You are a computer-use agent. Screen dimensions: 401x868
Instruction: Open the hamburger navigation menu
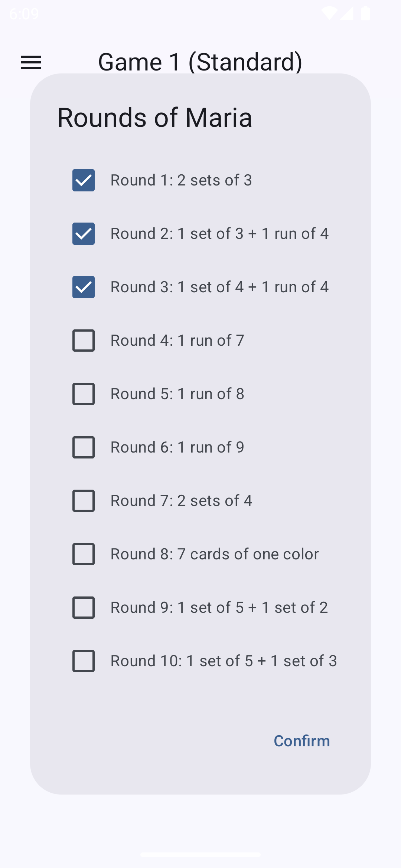31,62
